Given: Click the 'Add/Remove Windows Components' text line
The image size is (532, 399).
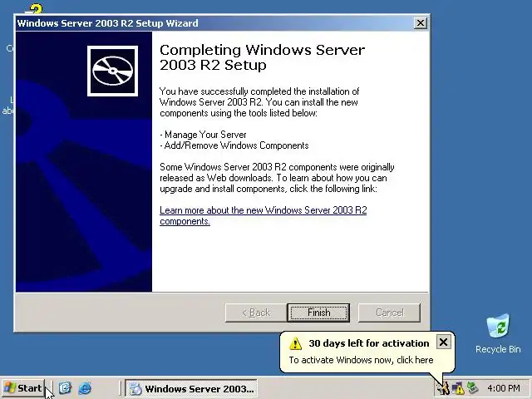Looking at the screenshot, I should [x=234, y=145].
